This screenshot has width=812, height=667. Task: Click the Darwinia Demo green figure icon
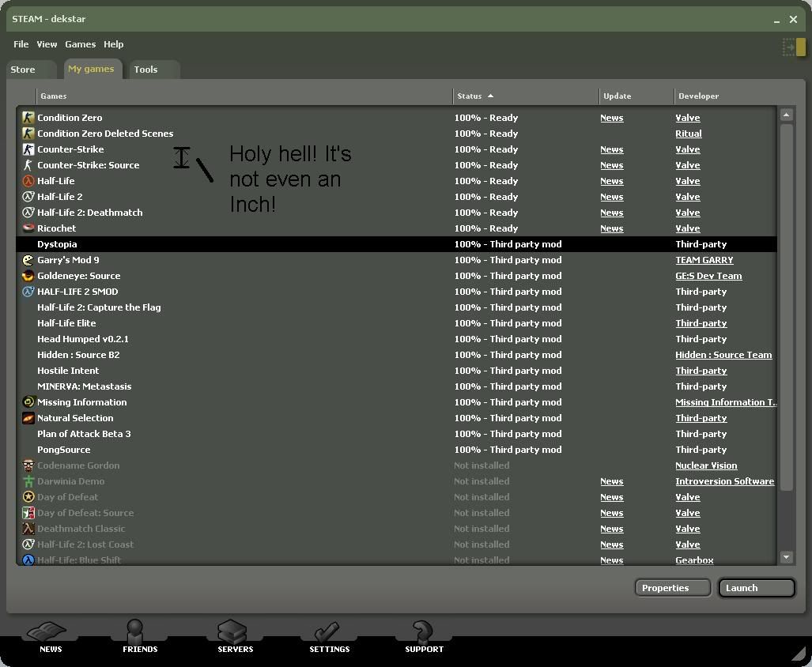pos(28,481)
